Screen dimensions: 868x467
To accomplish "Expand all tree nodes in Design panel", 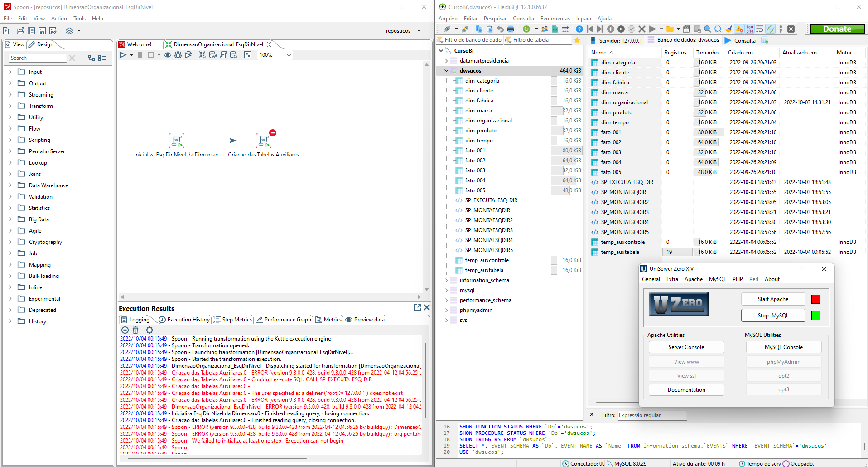I will [92, 58].
